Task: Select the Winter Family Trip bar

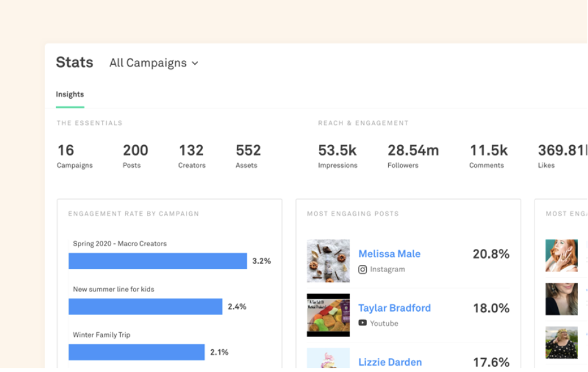Action: tap(136, 352)
